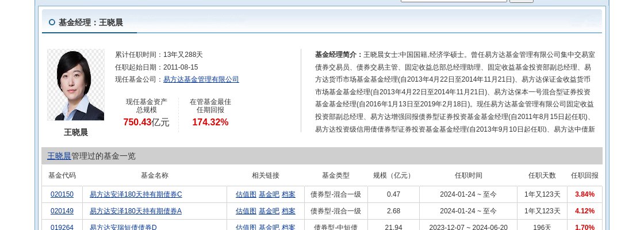
Task: Click the circle bullet icon beside 基金经理
Action: pos(52,22)
